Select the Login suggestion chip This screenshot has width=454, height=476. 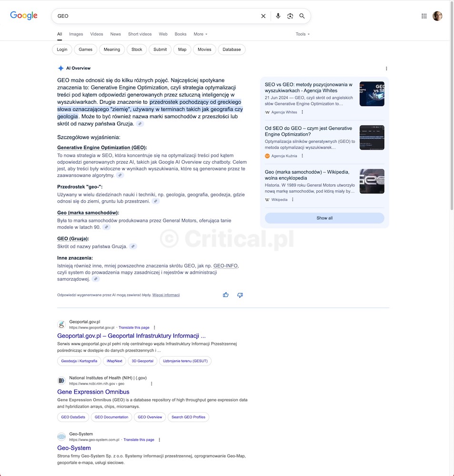tap(62, 50)
